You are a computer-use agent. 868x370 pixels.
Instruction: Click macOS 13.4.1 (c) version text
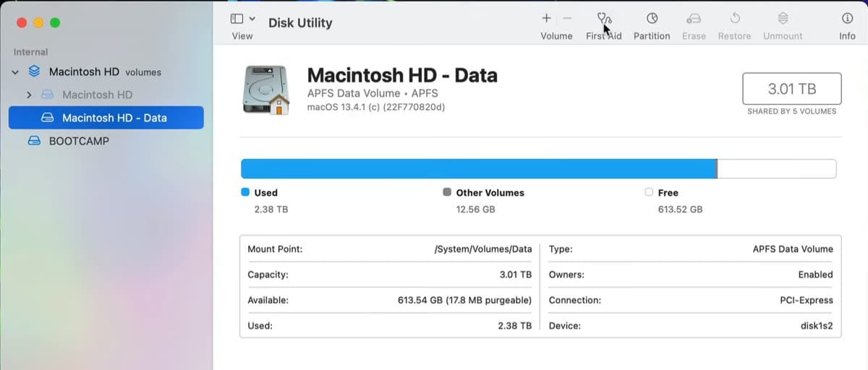click(x=376, y=107)
